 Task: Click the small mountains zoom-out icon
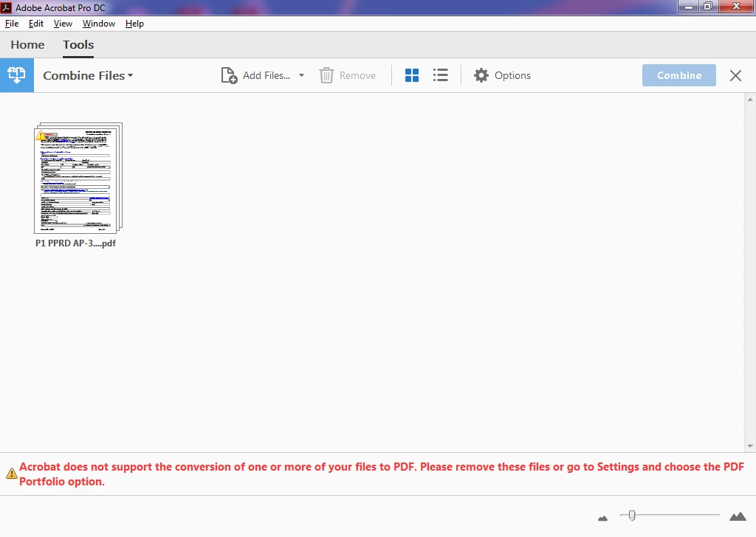click(x=602, y=519)
